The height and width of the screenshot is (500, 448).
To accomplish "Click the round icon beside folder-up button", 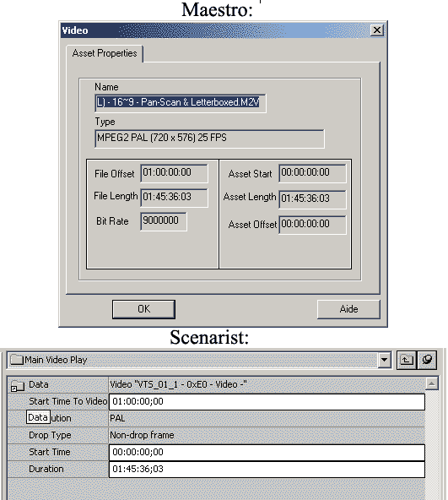I will [427, 360].
